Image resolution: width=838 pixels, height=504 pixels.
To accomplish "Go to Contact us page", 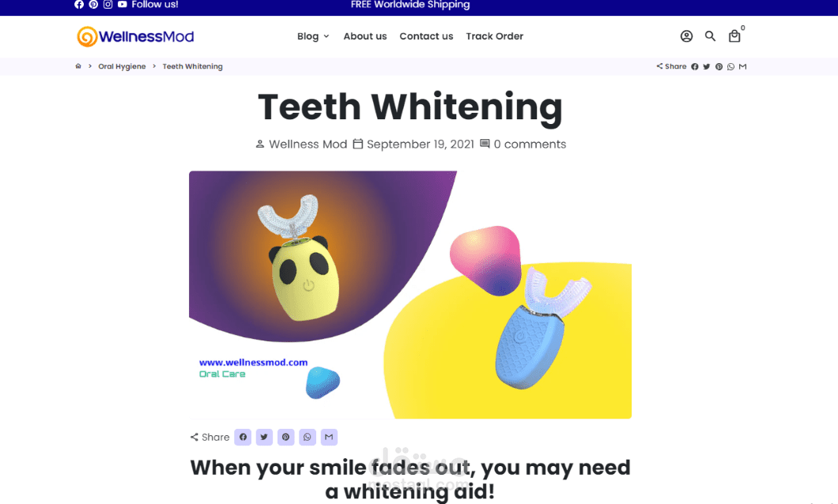I will (426, 36).
